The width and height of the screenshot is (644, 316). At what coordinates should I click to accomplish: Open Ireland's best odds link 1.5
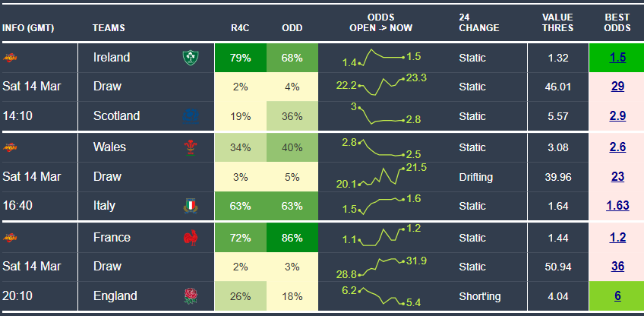[617, 58]
